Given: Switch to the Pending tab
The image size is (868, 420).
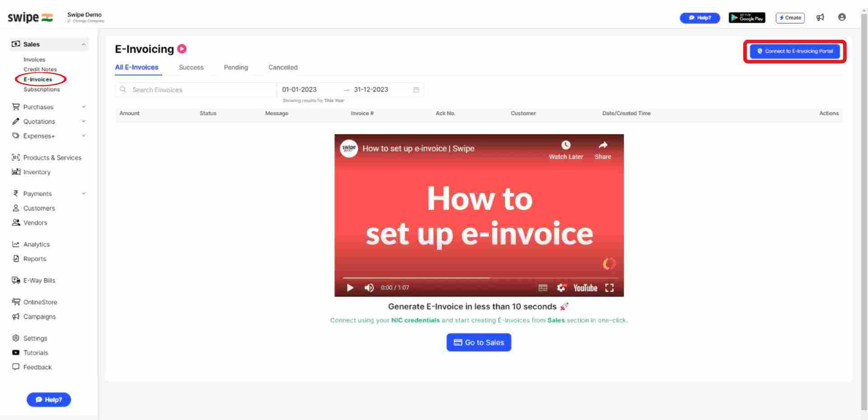Looking at the screenshot, I should pyautogui.click(x=236, y=67).
